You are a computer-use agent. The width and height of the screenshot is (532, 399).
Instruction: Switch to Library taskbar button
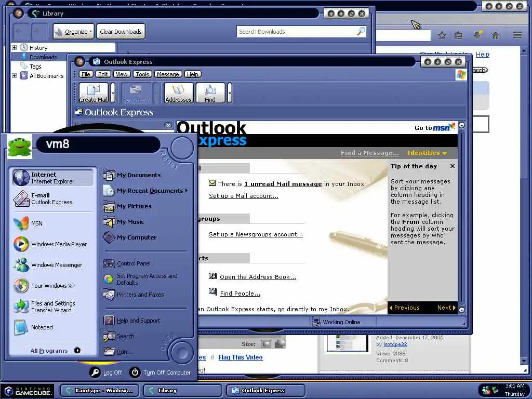[182, 391]
